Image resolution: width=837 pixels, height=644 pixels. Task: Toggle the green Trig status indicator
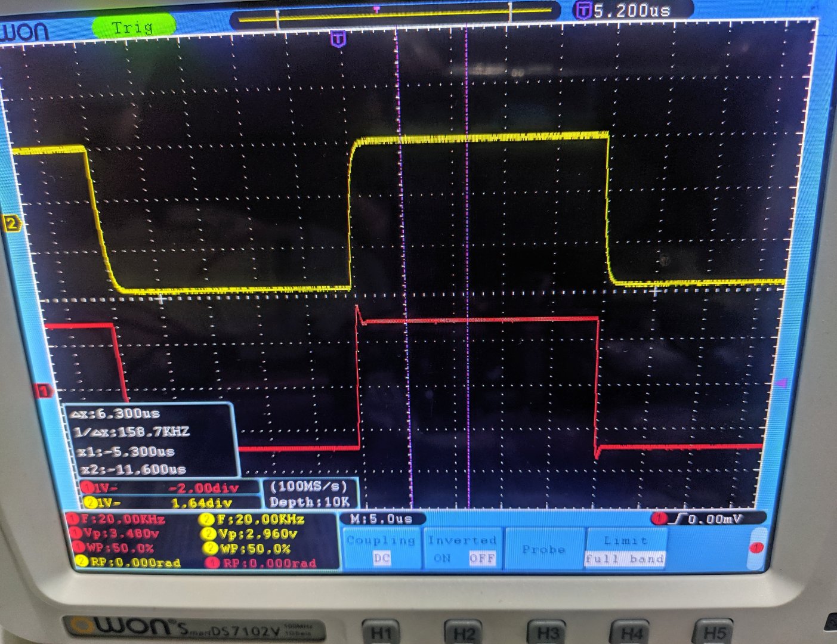(134, 27)
